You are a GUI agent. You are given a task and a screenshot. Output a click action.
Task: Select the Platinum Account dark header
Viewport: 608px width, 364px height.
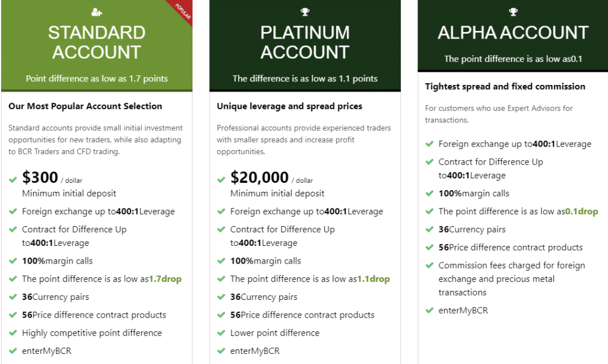pos(305,45)
